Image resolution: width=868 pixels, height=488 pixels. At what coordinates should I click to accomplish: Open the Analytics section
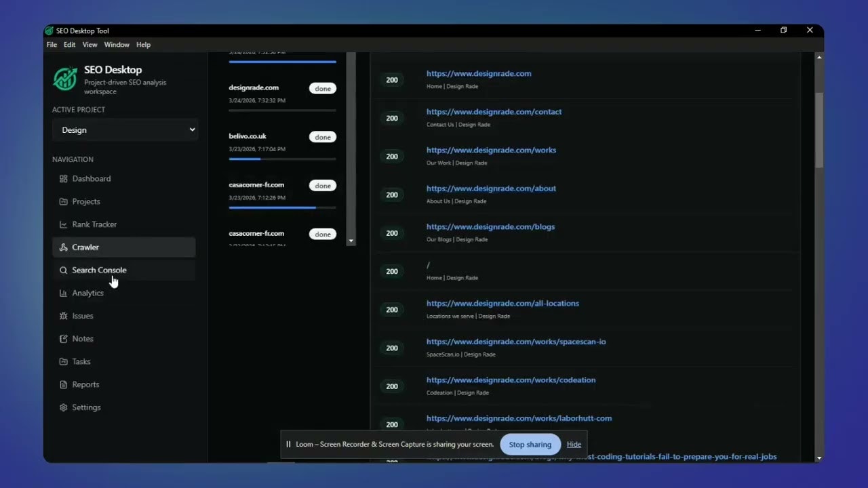pyautogui.click(x=123, y=293)
